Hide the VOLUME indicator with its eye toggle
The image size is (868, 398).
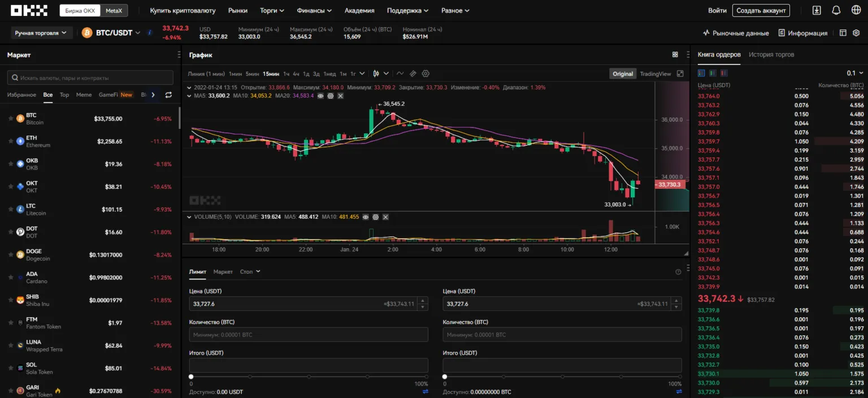366,217
